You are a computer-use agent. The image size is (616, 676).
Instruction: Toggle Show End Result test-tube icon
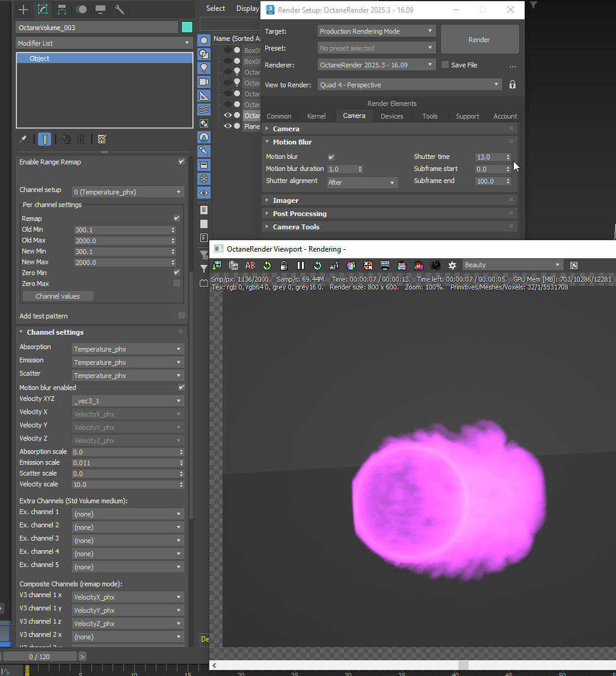[x=45, y=139]
